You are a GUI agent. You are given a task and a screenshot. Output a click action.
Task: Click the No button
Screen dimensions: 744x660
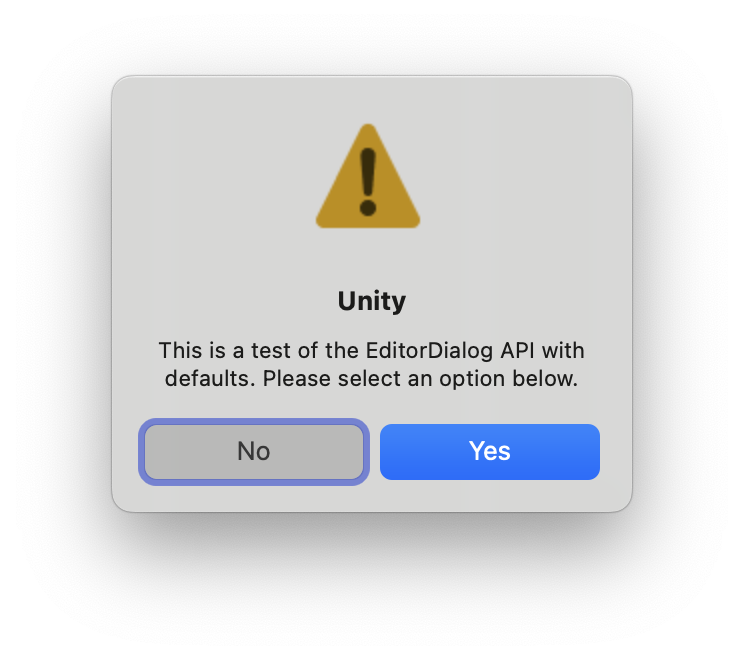tap(254, 452)
